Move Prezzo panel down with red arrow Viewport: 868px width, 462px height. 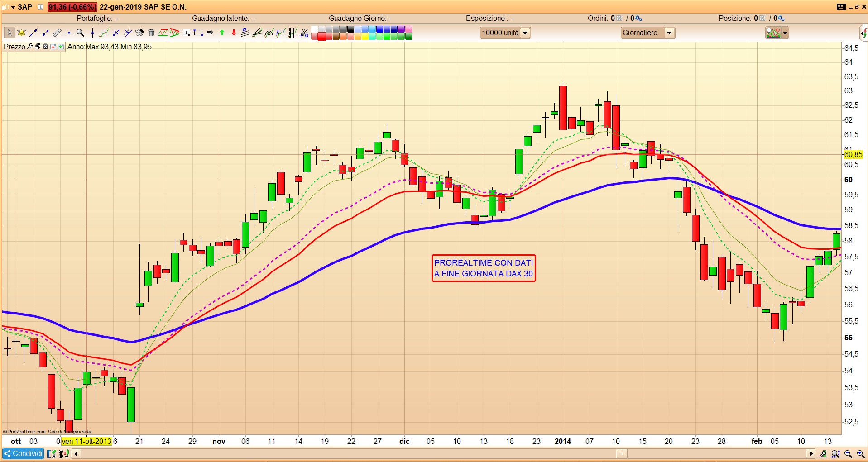point(53,47)
